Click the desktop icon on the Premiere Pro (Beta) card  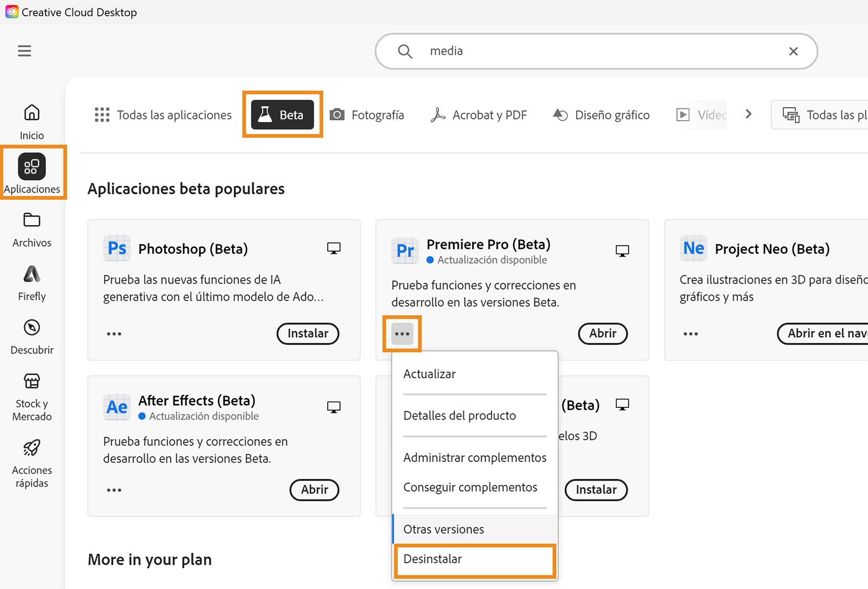pos(622,251)
